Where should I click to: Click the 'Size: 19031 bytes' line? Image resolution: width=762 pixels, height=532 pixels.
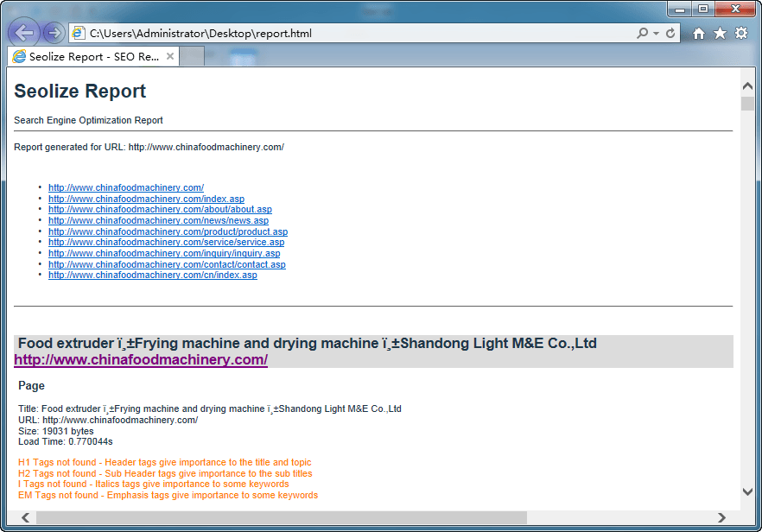(56, 431)
